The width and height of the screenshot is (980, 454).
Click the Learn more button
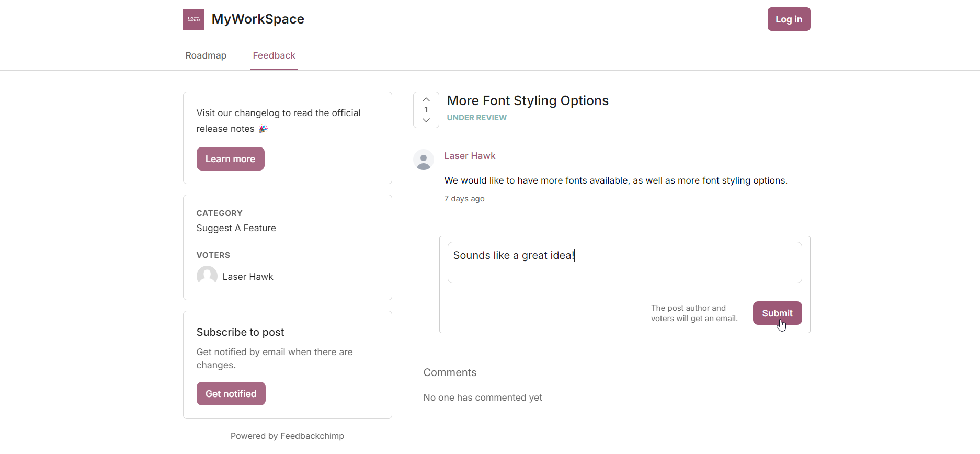(x=231, y=159)
